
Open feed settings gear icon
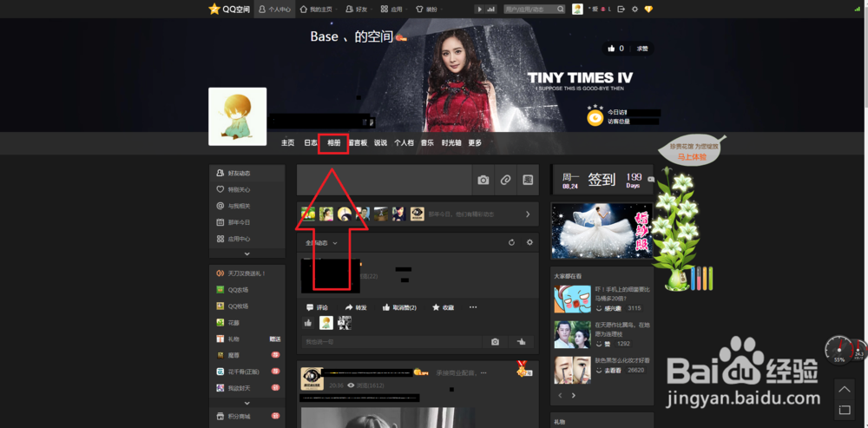click(x=529, y=242)
